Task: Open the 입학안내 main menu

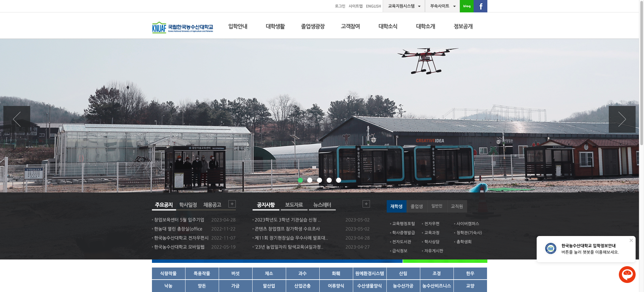Action: point(238,26)
